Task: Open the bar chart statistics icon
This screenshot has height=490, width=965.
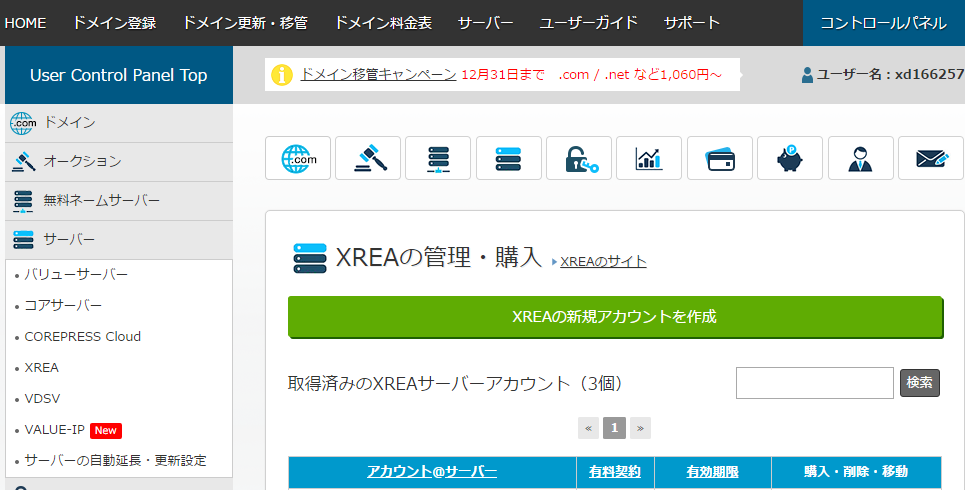Action: click(649, 158)
